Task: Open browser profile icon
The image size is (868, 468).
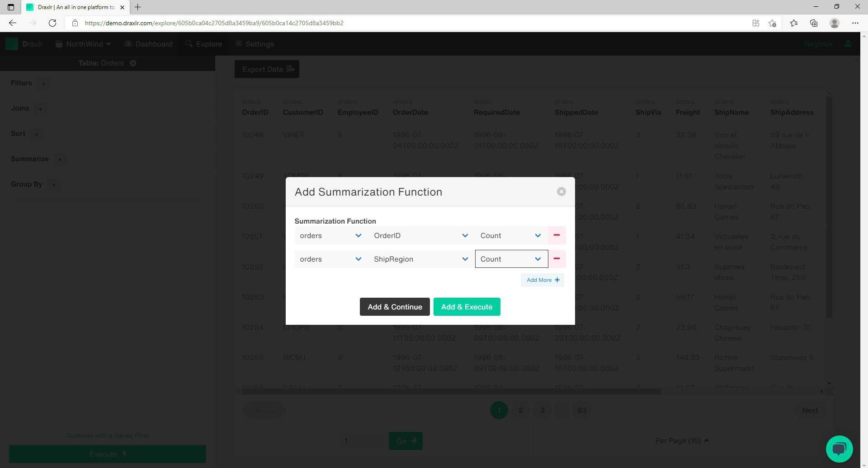Action: tap(835, 23)
